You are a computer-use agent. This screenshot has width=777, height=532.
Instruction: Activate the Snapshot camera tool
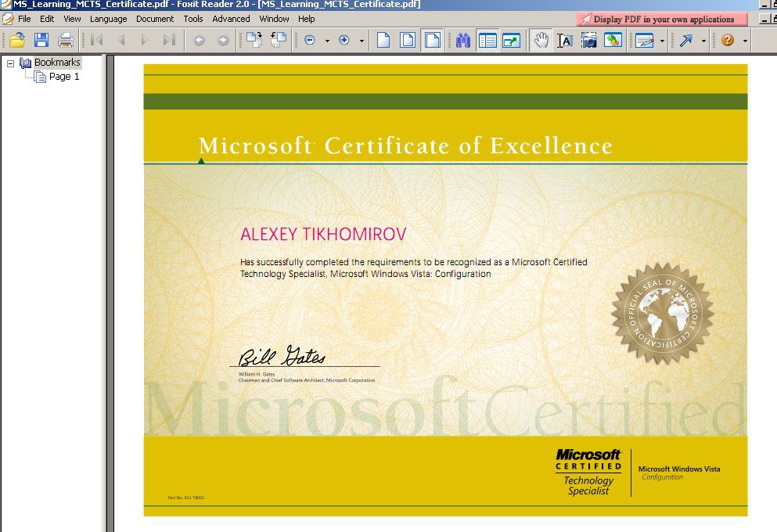588,40
